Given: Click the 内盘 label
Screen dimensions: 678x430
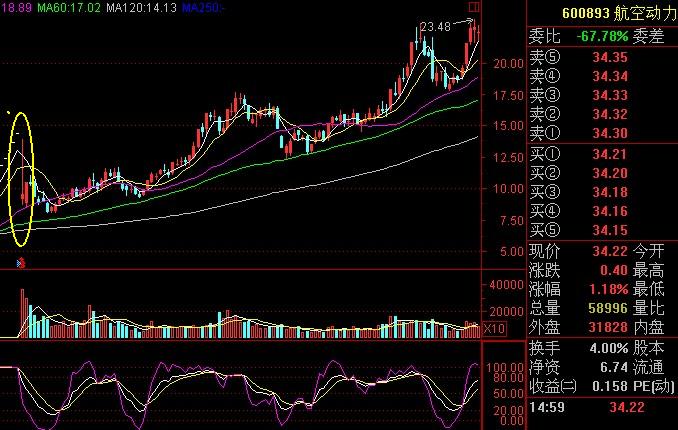Looking at the screenshot, I should [x=648, y=327].
